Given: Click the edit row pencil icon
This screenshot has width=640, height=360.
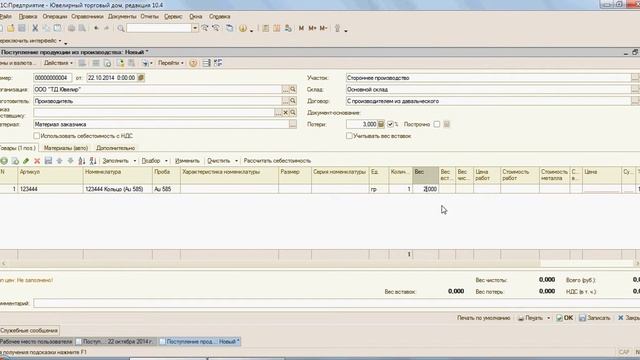Looking at the screenshot, I should pos(26,161).
